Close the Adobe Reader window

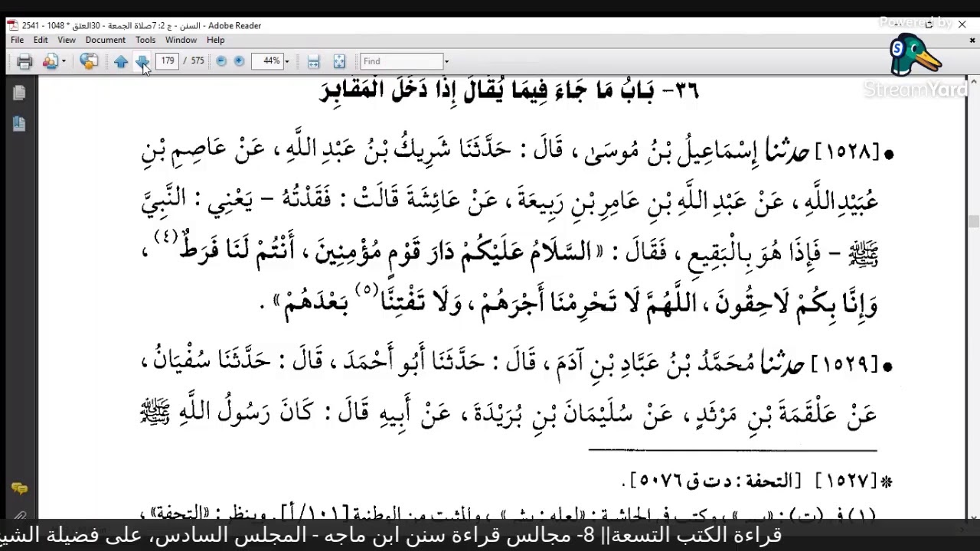pyautogui.click(x=962, y=24)
